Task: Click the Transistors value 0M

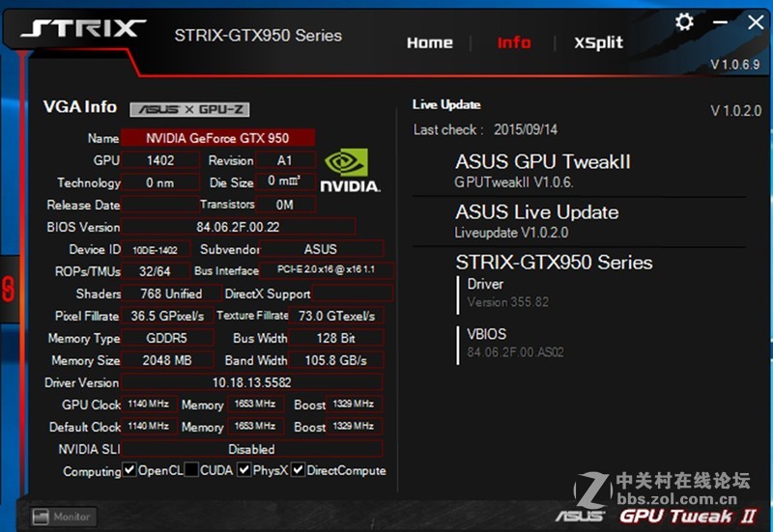Action: (285, 204)
